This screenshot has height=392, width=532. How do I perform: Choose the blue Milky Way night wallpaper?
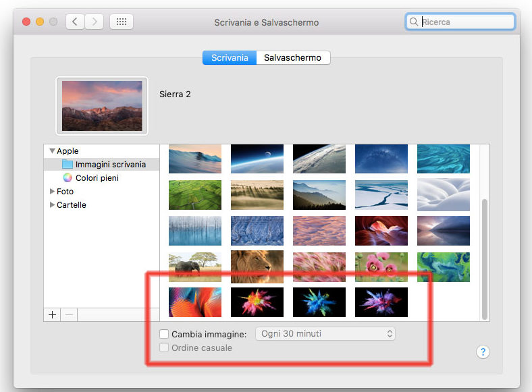click(x=381, y=159)
